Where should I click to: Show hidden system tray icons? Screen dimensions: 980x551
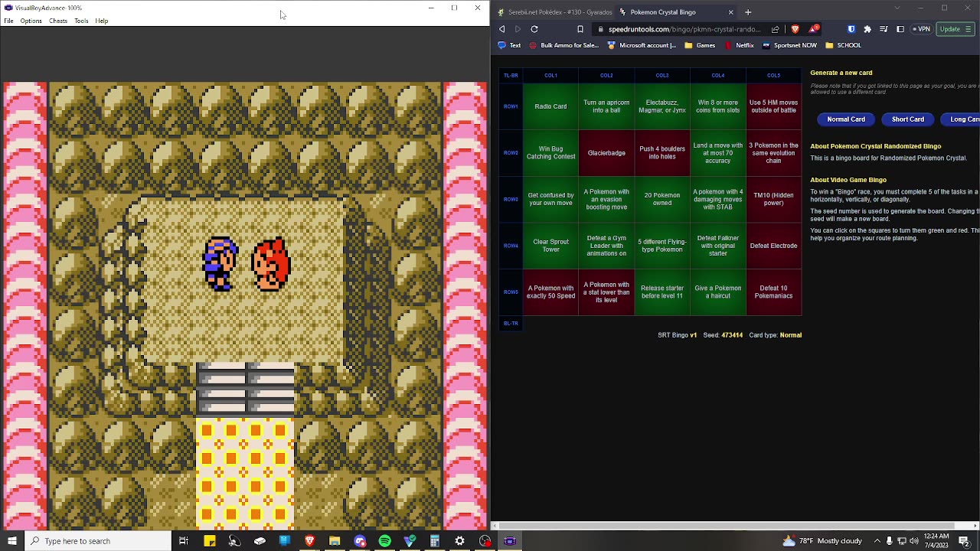click(877, 541)
